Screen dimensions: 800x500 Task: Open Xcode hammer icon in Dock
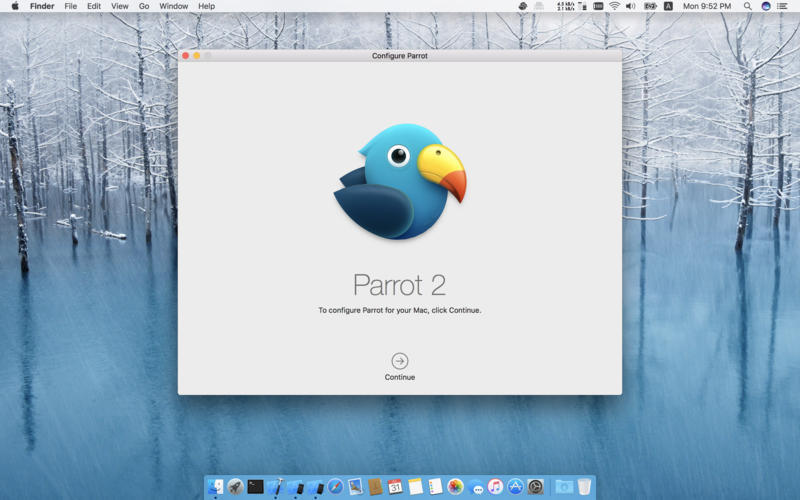276,486
